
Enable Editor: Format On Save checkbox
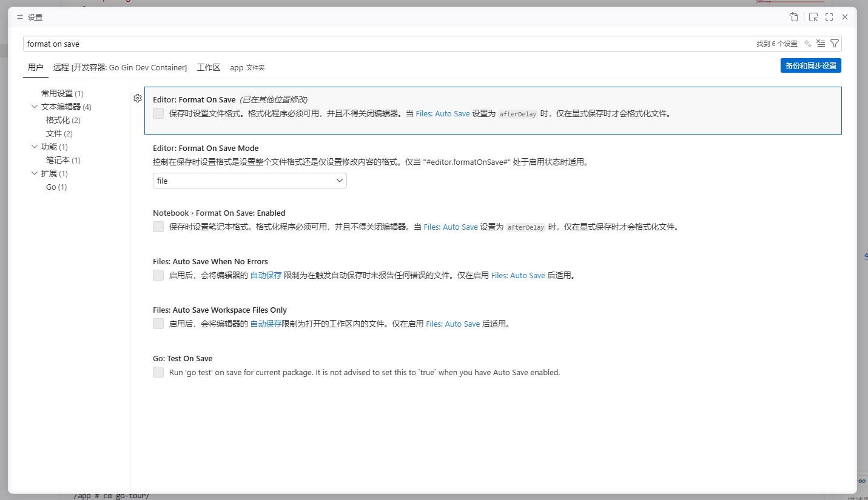[158, 113]
